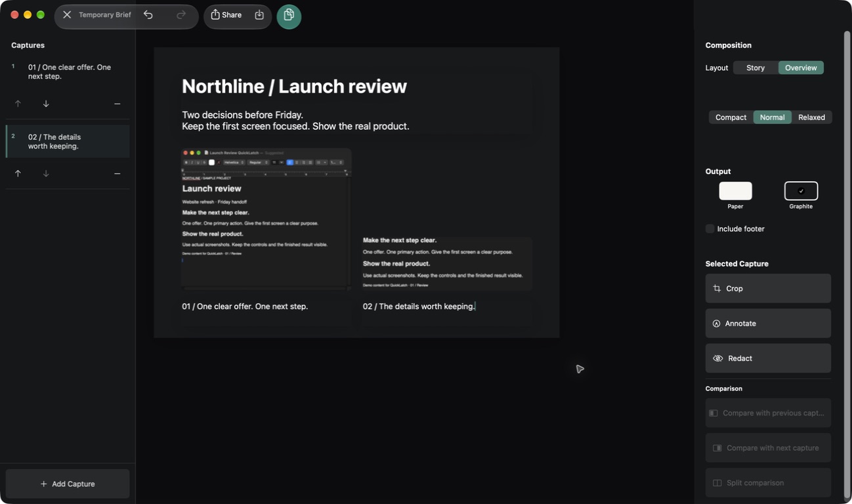Set spacing to Compact
Screen dimensions: 852x504
pyautogui.click(x=731, y=117)
